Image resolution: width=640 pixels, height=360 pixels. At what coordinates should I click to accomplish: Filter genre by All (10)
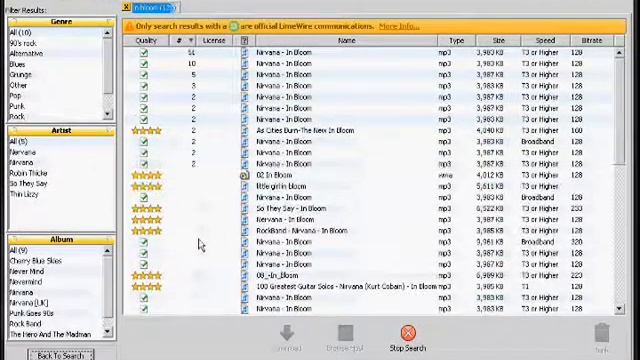point(20,33)
